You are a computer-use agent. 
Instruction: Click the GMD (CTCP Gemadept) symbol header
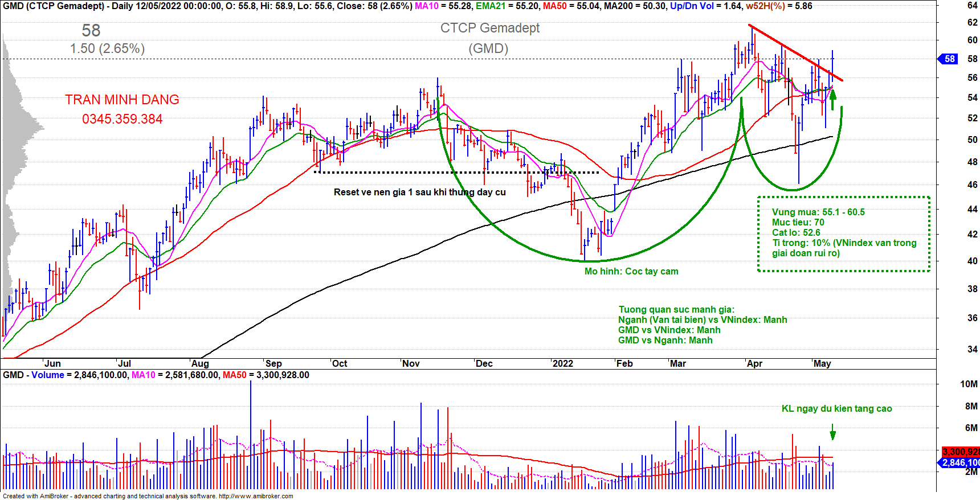(54, 6)
